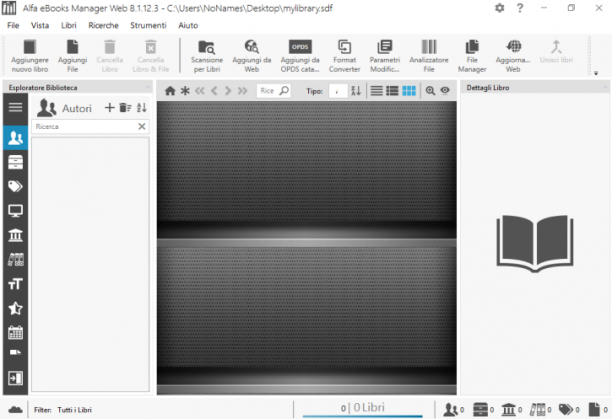Toggle the eye visibility icon
The image size is (612, 419).
tap(445, 91)
